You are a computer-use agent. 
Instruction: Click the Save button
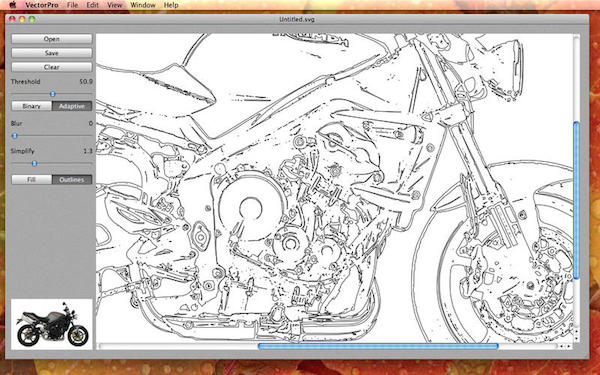[52, 53]
